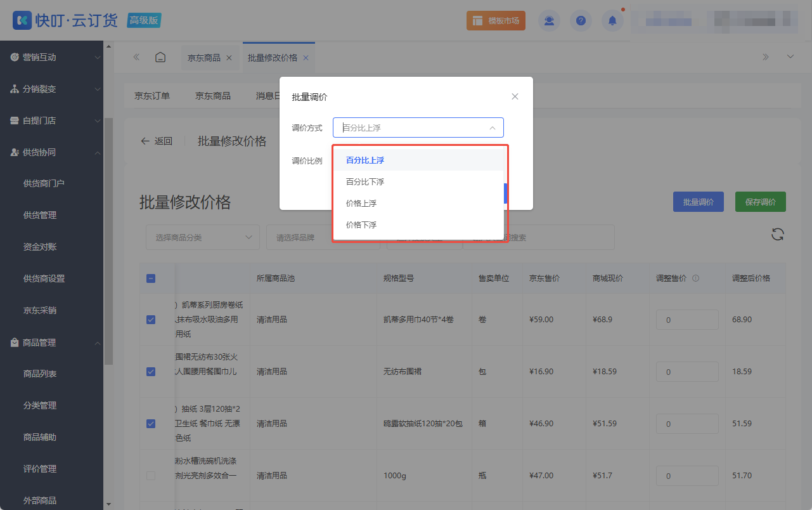Click the 返回 back arrow link

[x=157, y=141]
